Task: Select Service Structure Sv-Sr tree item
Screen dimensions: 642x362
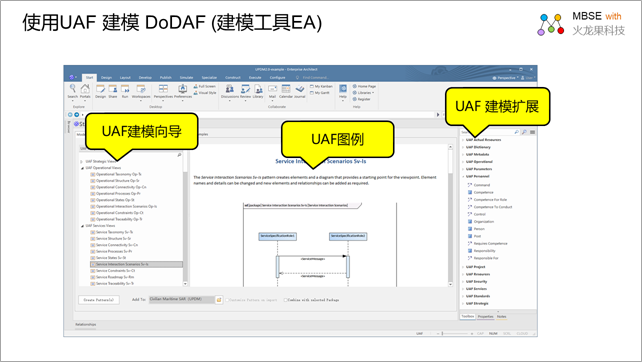Action: (x=113, y=238)
